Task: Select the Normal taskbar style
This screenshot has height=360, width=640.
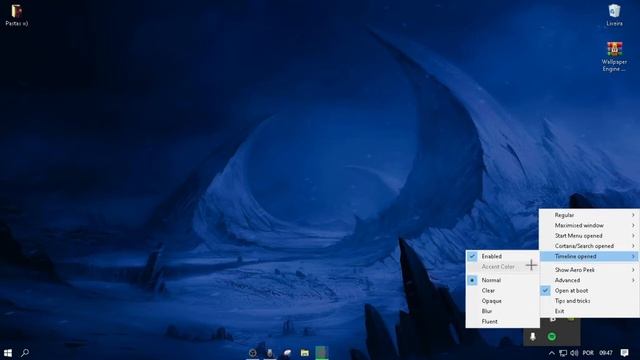Action: 502,280
